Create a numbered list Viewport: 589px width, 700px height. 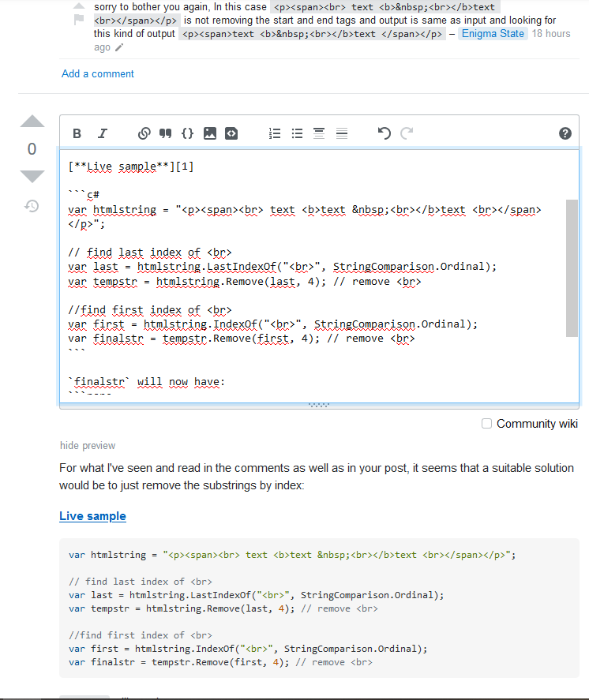tap(275, 133)
